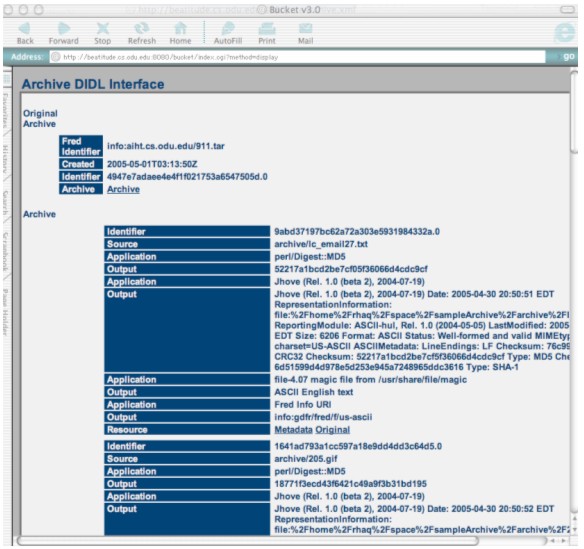584x549 pixels.
Task: Select the identifier 9abd37197bc62a72a303e5931984332a.0
Action: click(x=357, y=232)
